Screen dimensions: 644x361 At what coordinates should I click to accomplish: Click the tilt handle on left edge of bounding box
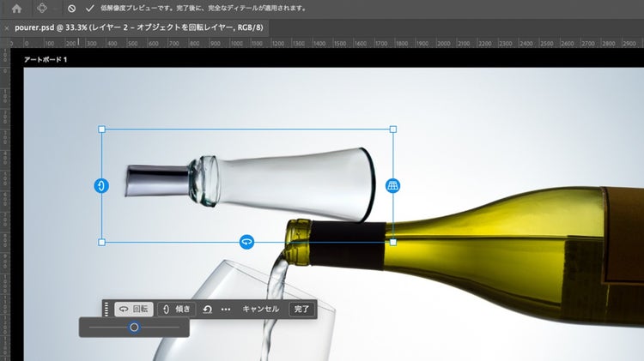(x=101, y=185)
